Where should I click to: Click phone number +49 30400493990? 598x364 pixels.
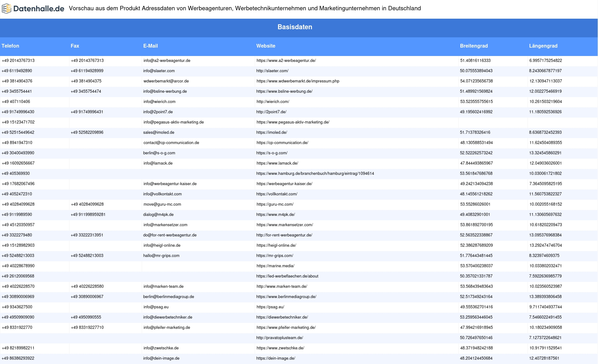[x=18, y=153]
